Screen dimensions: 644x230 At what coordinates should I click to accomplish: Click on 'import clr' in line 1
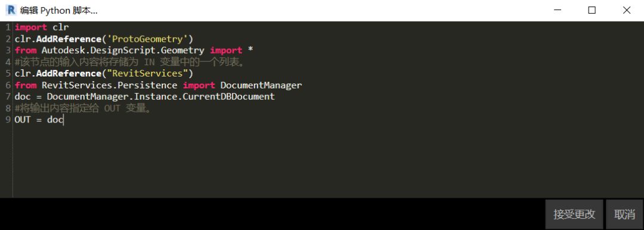click(42, 27)
